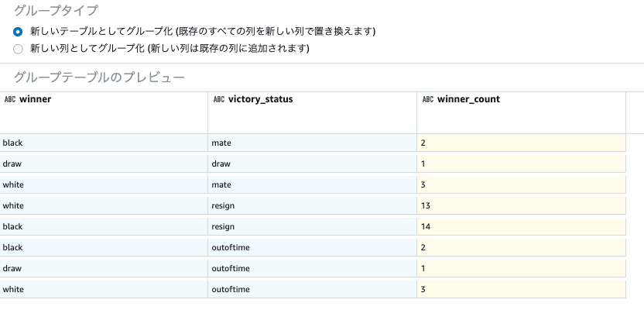
Task: Click black winner cell in resign row
Action: coord(104,226)
